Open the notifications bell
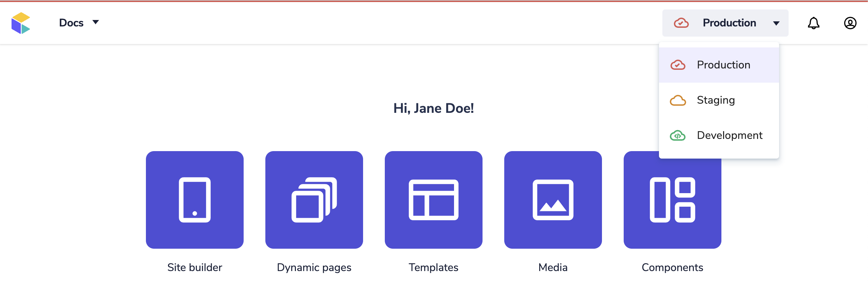The width and height of the screenshot is (868, 288). point(813,23)
